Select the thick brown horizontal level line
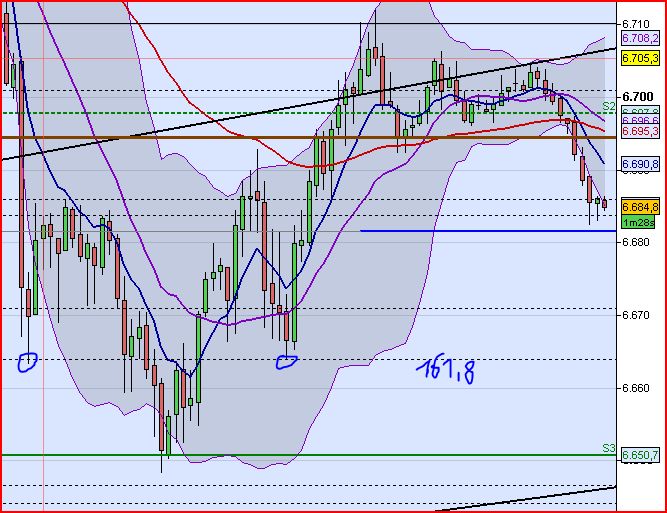The height and width of the screenshot is (513, 667). [x=309, y=137]
